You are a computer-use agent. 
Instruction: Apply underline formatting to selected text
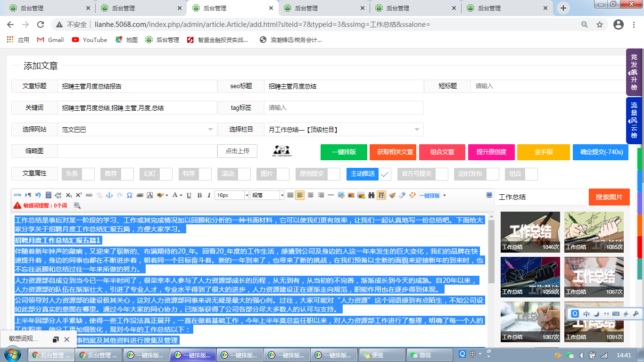tap(190, 195)
